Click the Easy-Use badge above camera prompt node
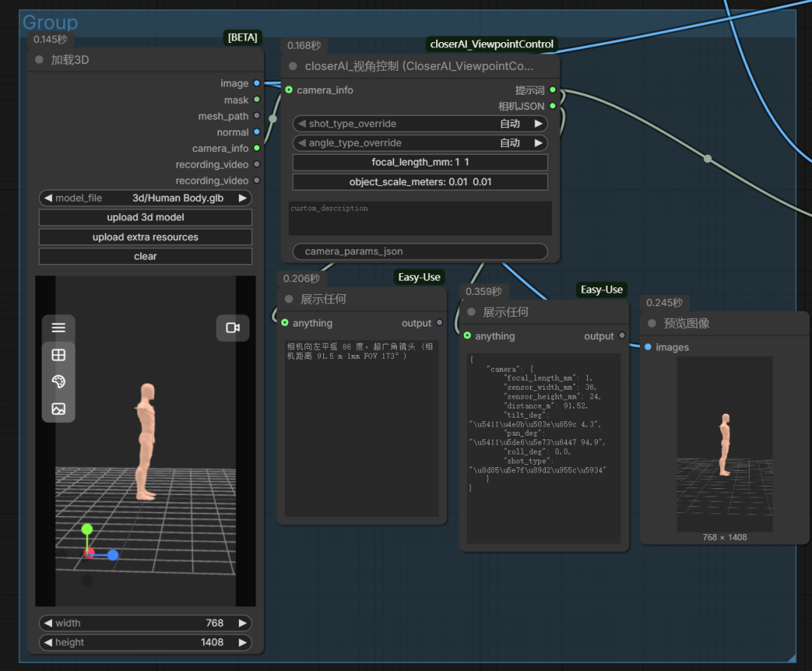 (419, 278)
